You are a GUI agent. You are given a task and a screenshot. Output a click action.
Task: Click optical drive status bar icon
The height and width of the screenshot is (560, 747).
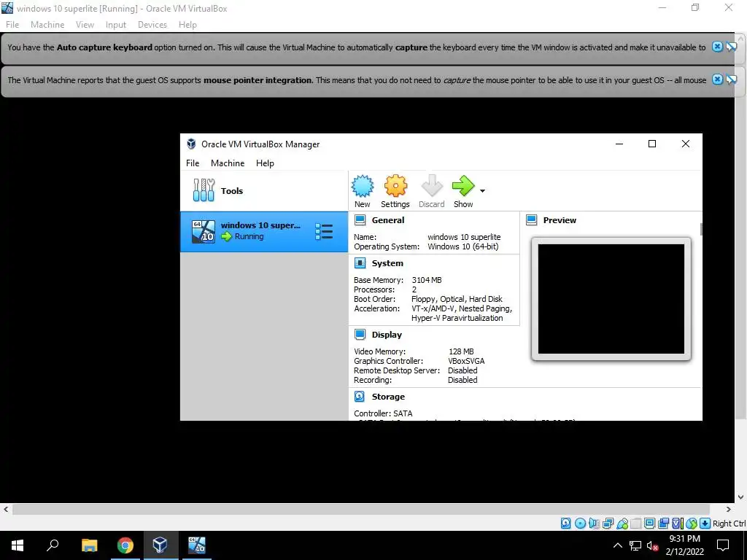point(580,524)
